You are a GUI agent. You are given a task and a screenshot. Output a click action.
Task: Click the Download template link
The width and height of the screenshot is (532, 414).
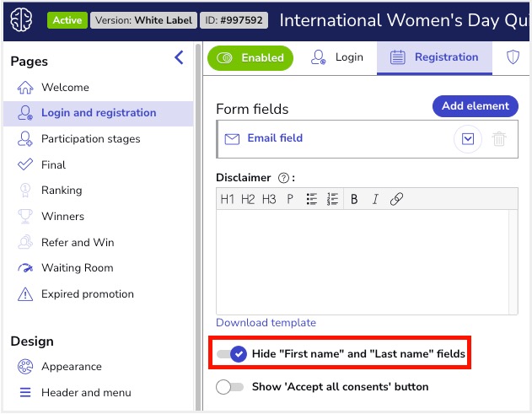[x=266, y=322]
